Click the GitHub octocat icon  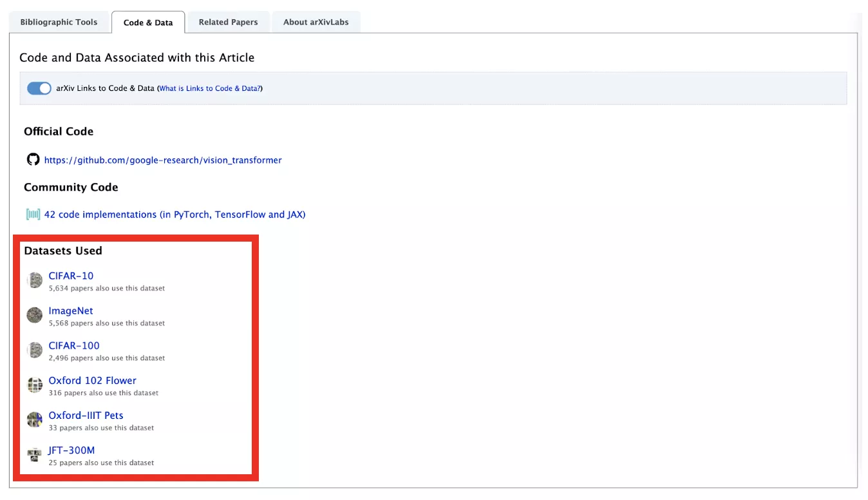(x=33, y=159)
